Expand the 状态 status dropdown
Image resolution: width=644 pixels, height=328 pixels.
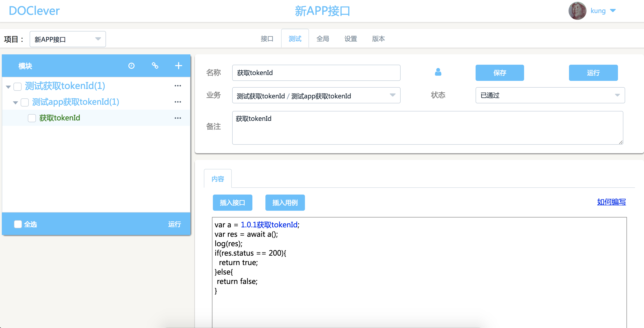[550, 95]
